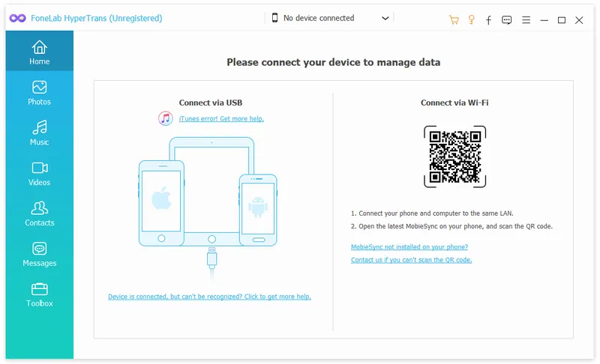This screenshot has width=600, height=364.
Task: Click the key register icon
Action: point(472,19)
